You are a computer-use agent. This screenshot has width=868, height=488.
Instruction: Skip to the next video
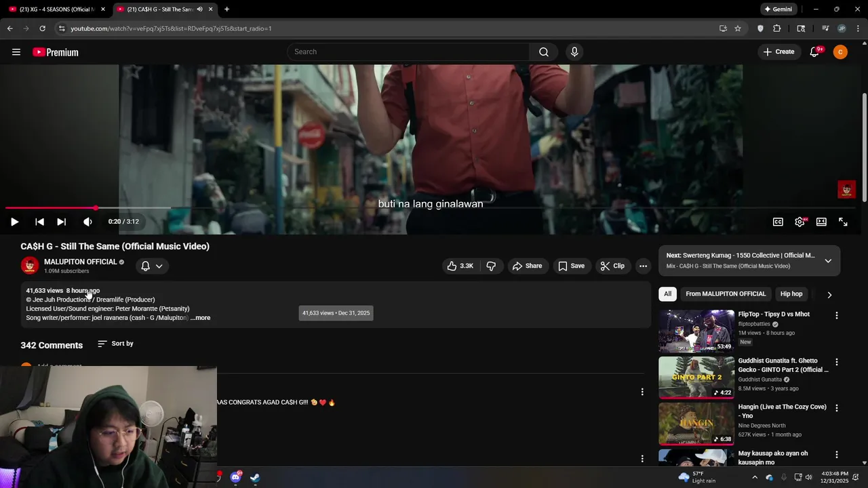point(62,222)
